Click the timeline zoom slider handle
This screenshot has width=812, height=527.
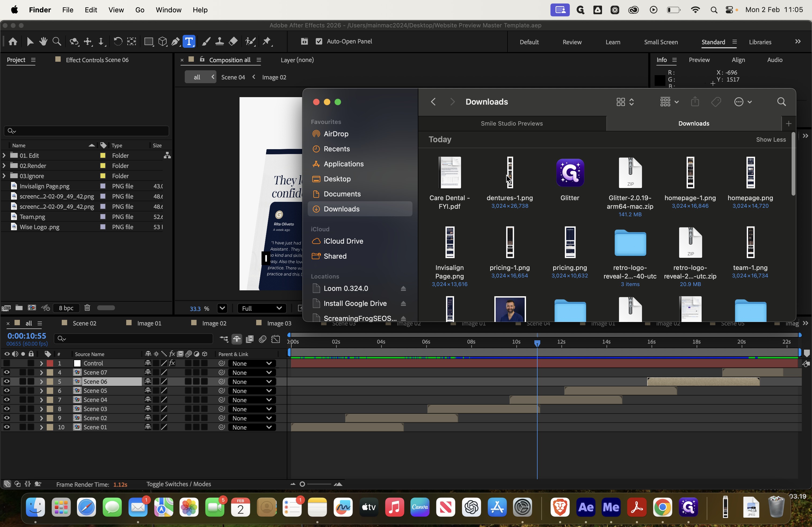pyautogui.click(x=302, y=484)
